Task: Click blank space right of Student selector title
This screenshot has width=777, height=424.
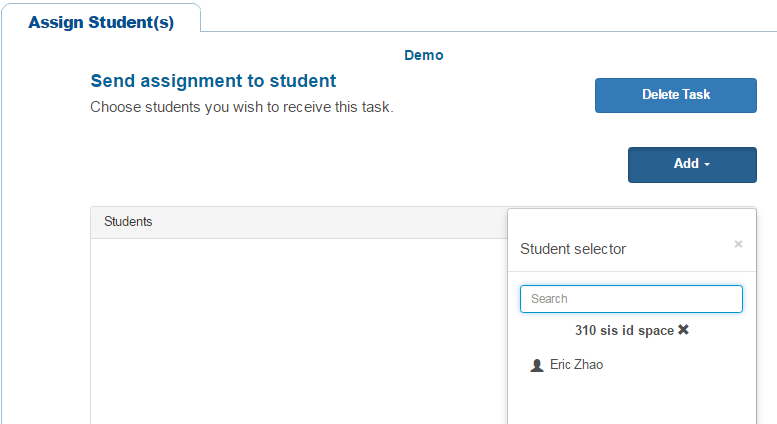Action: pos(680,249)
